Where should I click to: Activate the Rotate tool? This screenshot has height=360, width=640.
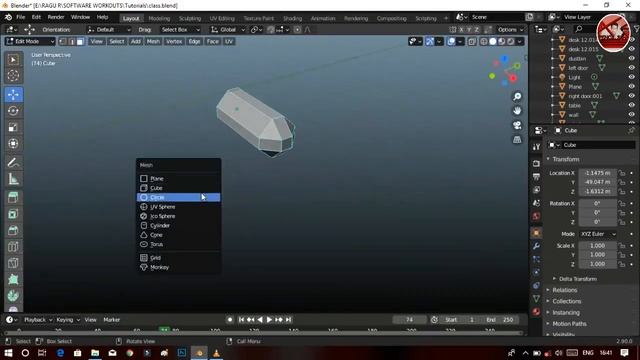13,111
